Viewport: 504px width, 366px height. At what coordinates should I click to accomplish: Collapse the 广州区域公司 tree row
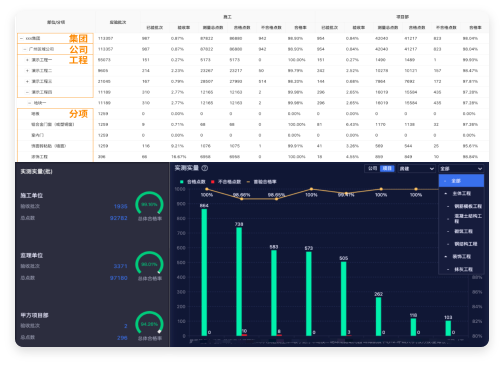(25, 49)
